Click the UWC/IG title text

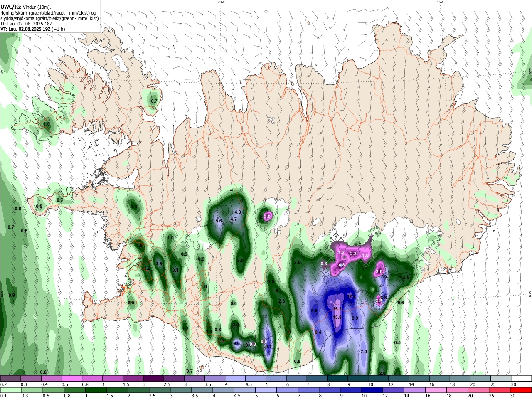point(10,6)
